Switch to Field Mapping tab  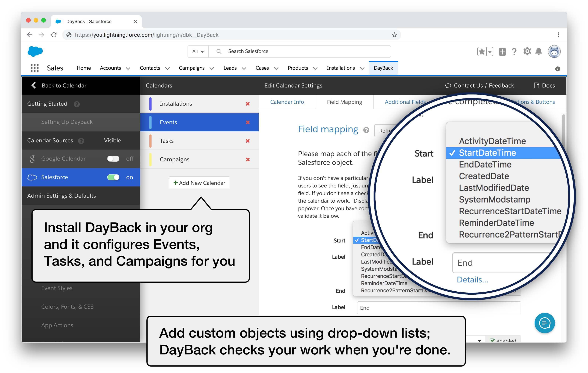pyautogui.click(x=344, y=102)
